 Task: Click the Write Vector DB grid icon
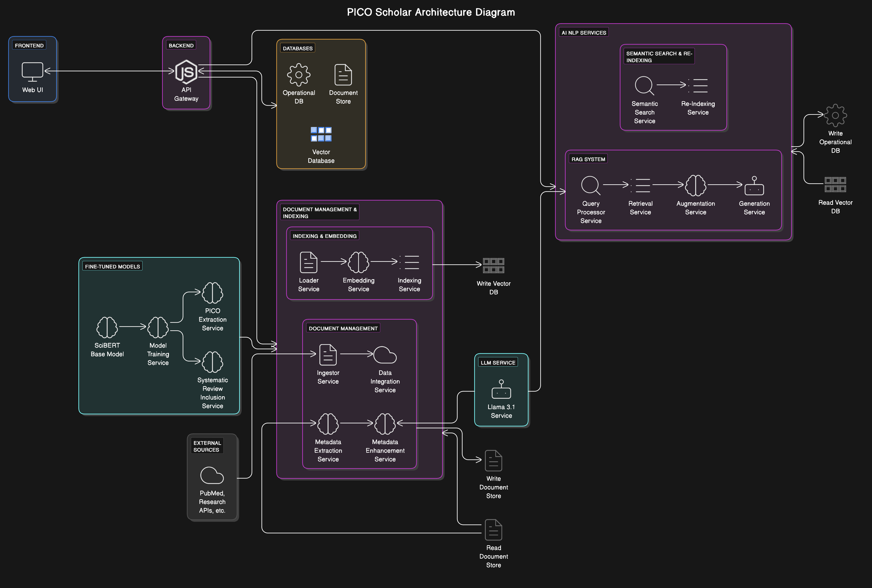[x=493, y=266]
